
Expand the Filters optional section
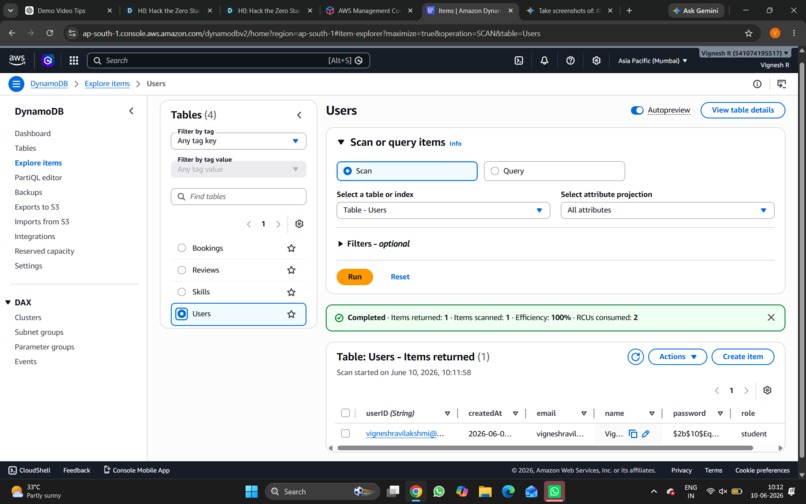click(x=374, y=244)
